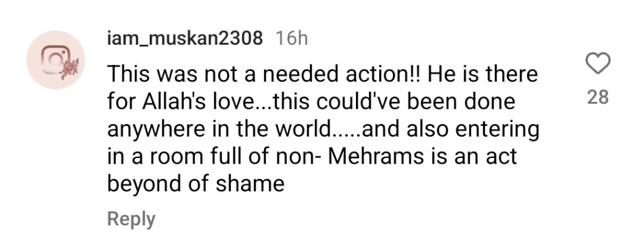This screenshot has height=248, width=644.
Task: Tap the last line "beyond of shame"
Action: coord(196,183)
